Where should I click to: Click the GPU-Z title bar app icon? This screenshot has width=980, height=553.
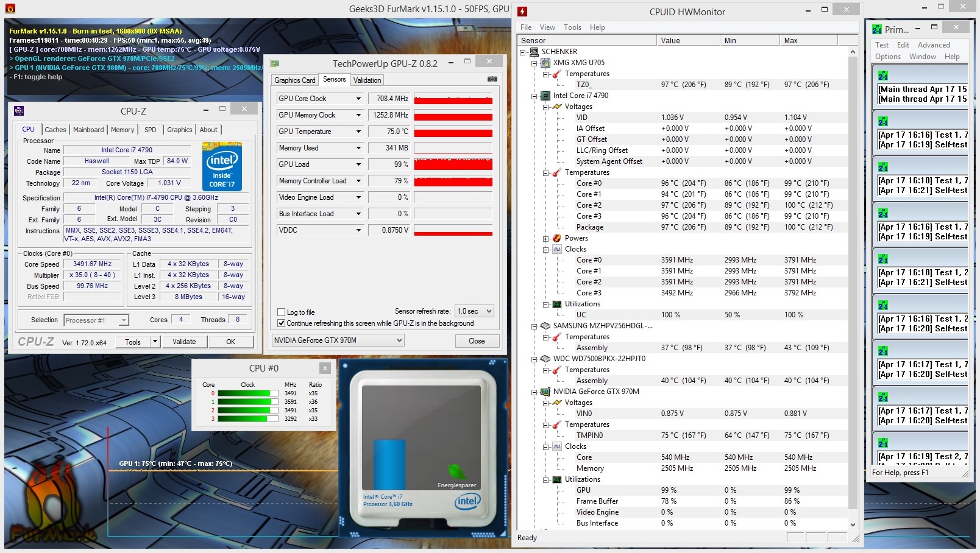point(275,63)
